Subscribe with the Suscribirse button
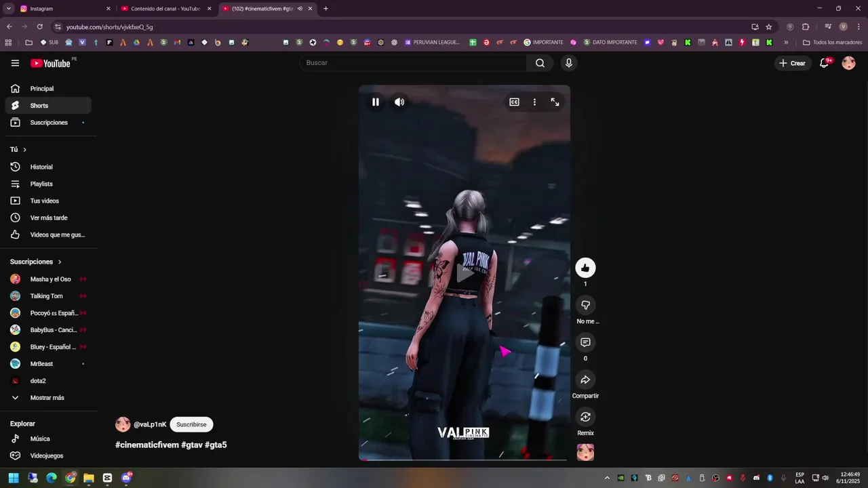868x488 pixels. pos(191,424)
